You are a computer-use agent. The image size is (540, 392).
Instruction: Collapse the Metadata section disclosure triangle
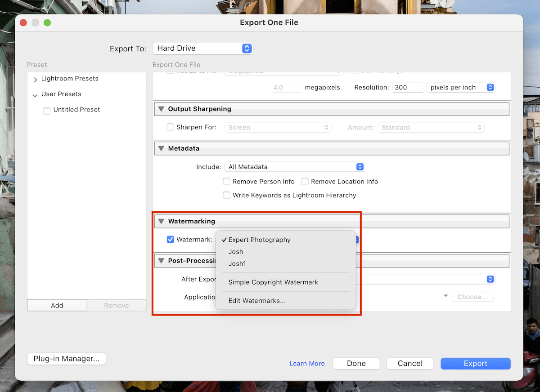point(161,148)
